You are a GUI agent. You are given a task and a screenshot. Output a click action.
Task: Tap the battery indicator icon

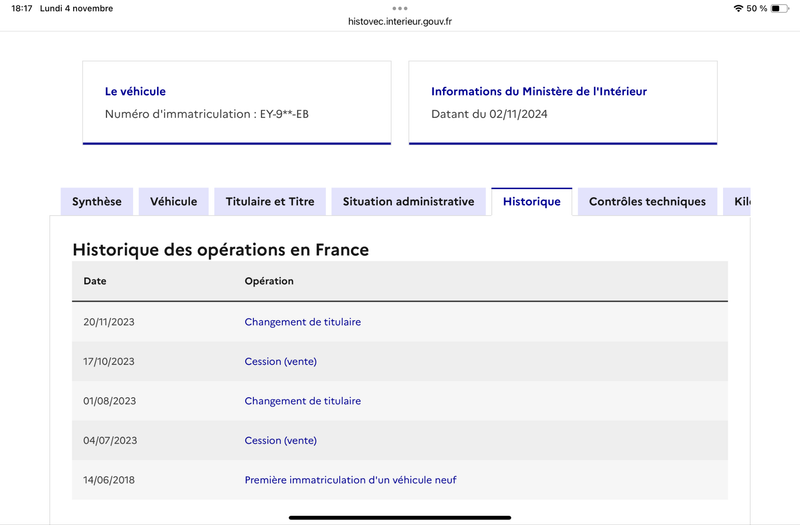point(780,8)
